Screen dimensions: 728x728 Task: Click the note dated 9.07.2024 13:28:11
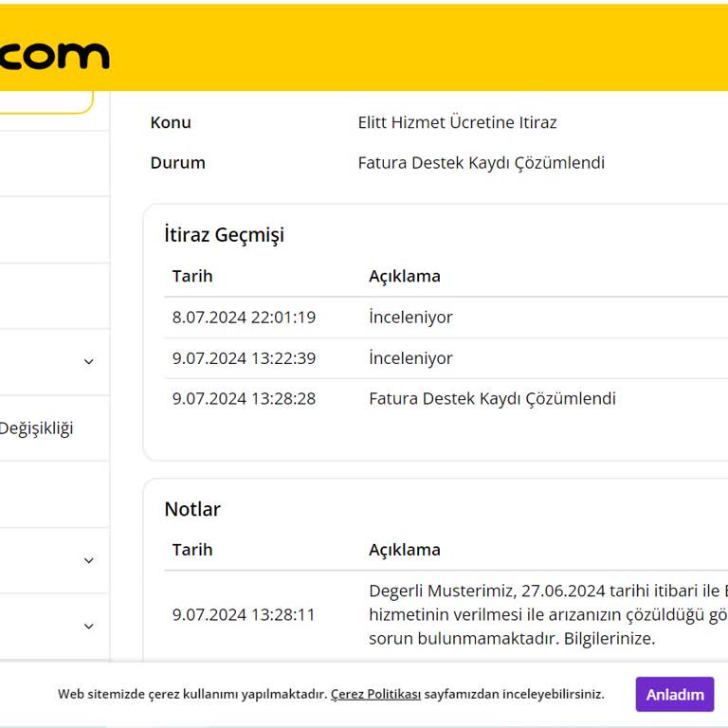pos(244,614)
